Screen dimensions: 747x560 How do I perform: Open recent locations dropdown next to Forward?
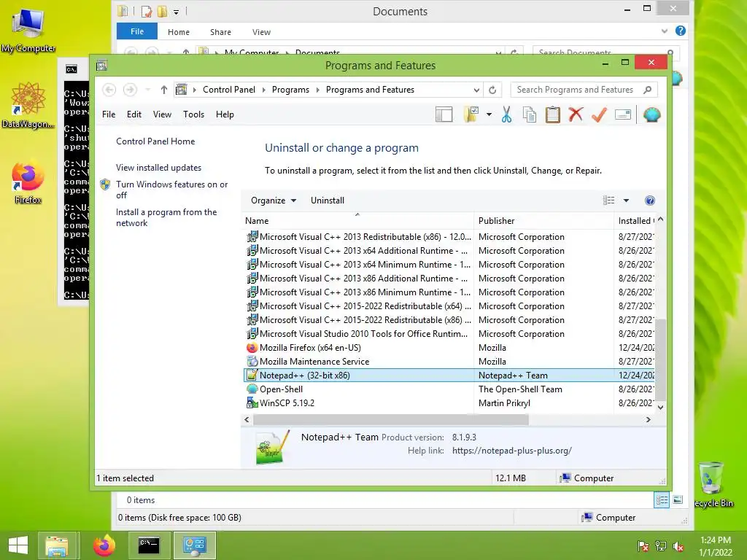tap(148, 90)
